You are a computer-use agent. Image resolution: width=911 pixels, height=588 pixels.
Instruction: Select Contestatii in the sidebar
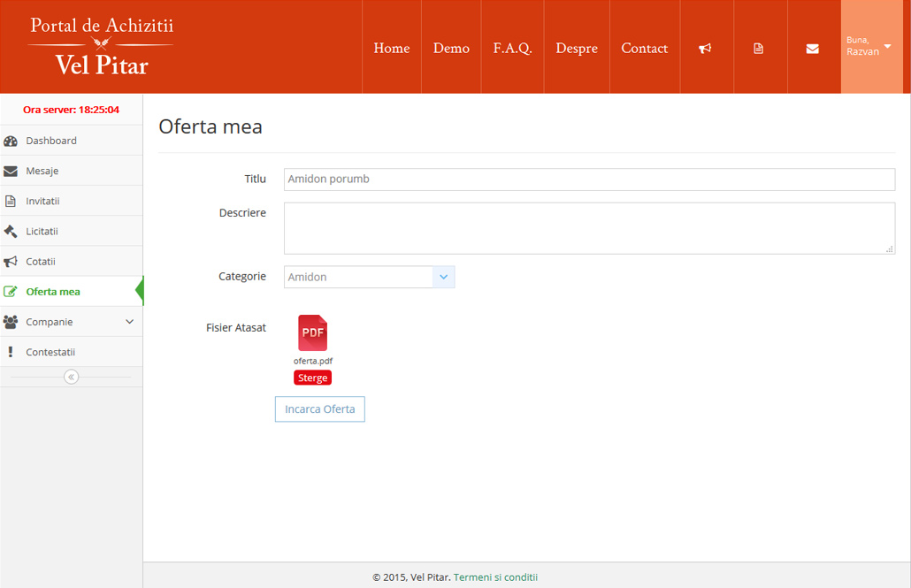[x=72, y=352]
